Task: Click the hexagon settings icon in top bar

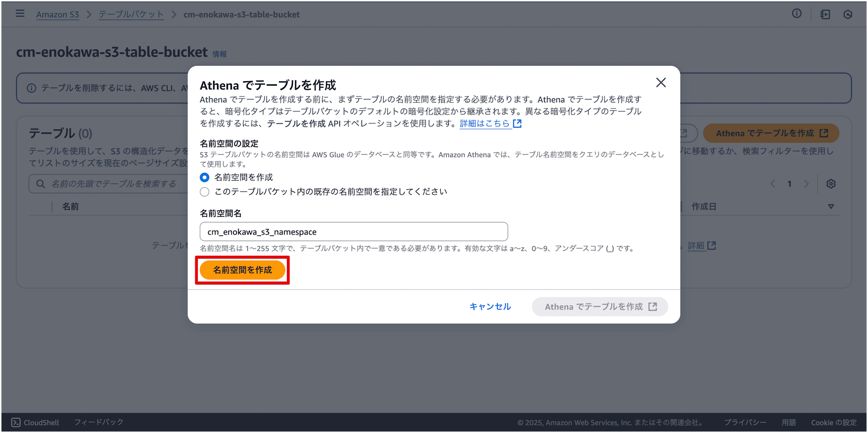Action: pos(848,14)
